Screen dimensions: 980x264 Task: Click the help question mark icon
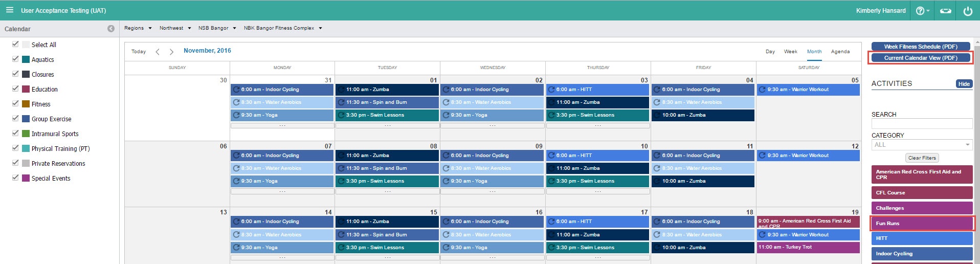pos(920,11)
